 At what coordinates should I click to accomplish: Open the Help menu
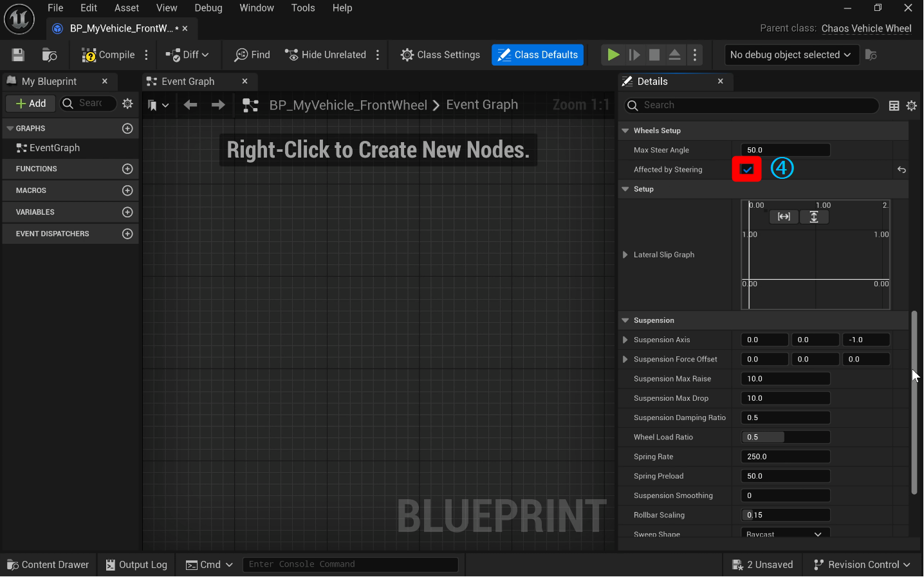(x=342, y=8)
